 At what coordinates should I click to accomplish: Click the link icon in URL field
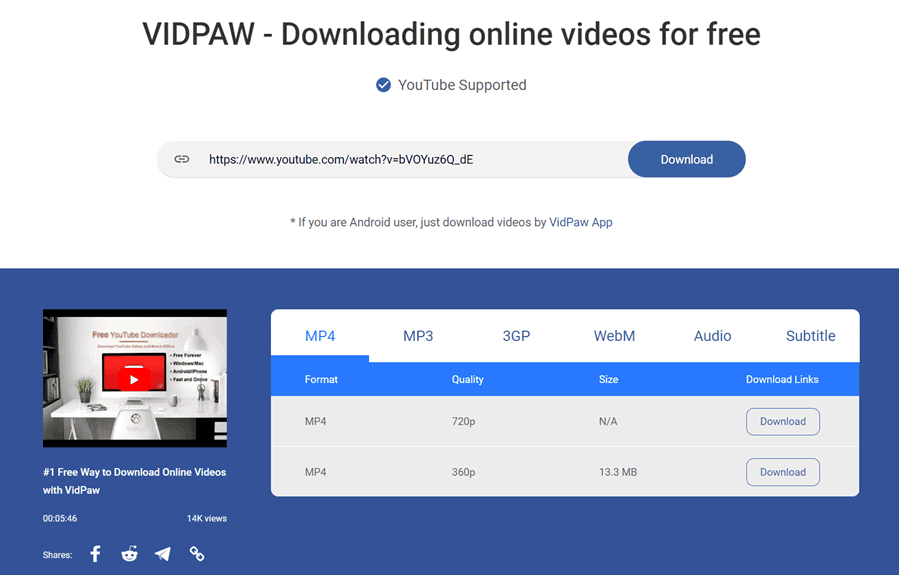click(182, 159)
